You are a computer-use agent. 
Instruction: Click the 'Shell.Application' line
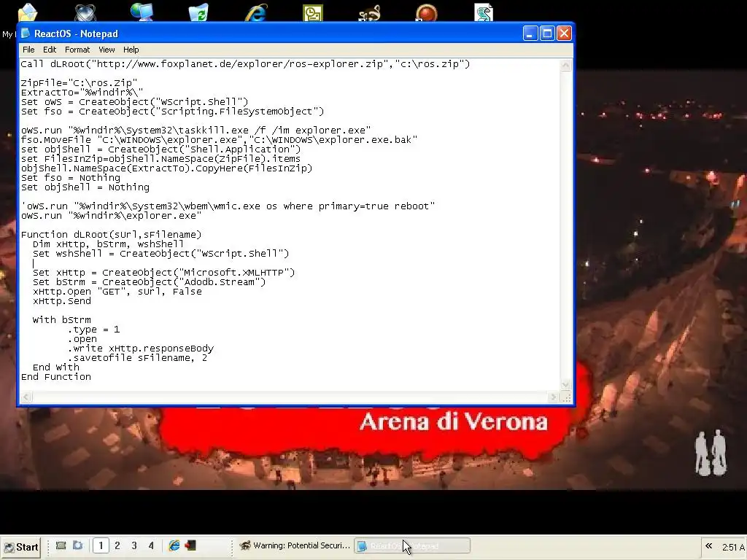tap(161, 149)
